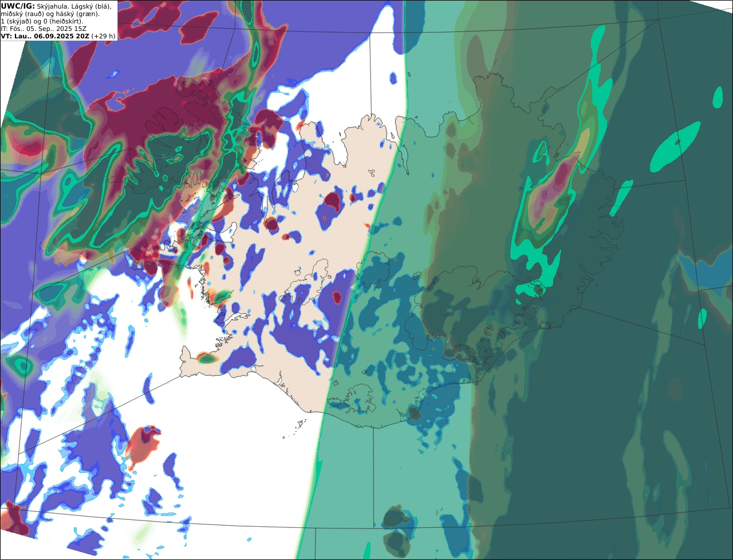Click the 'IT: Fös.. 05. Sep.. 2025 15Z' line

click(x=44, y=29)
